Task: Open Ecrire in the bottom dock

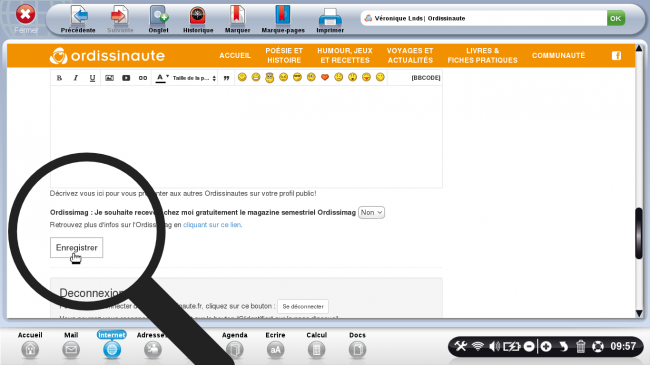Action: click(275, 345)
